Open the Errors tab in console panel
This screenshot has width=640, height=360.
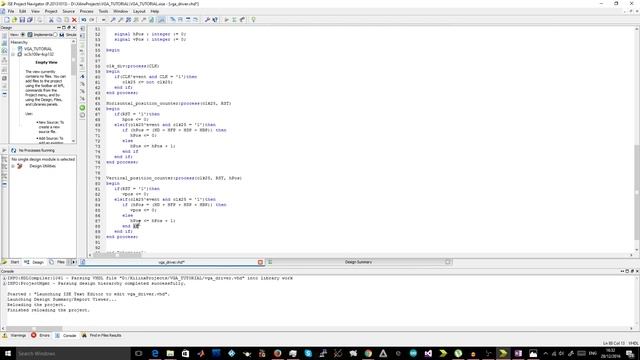(40, 336)
